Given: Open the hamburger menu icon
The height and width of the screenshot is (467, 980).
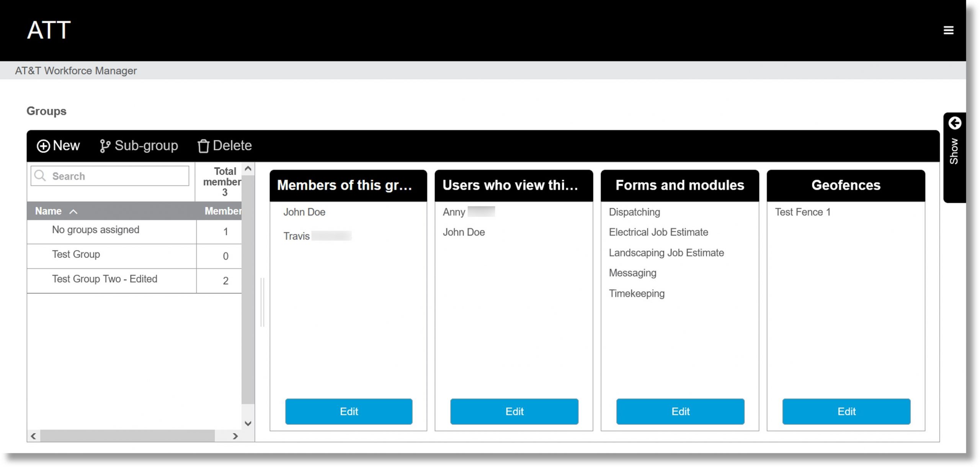Looking at the screenshot, I should (x=948, y=30).
